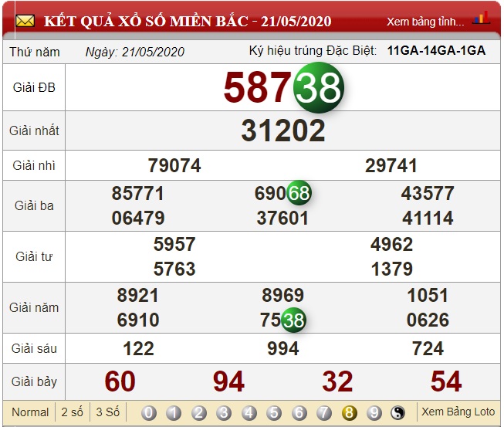This screenshot has height=427, width=504.
Task: Click the yin-yang ball icon
Action: coord(398,412)
